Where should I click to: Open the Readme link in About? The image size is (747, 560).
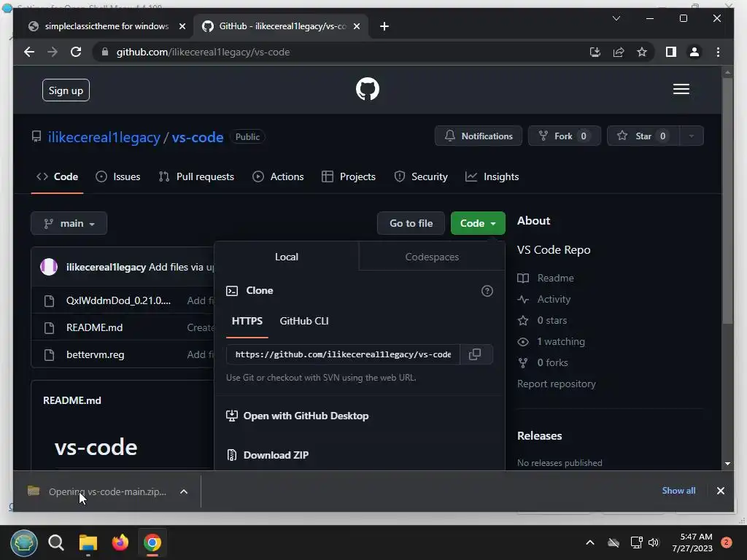[555, 278]
